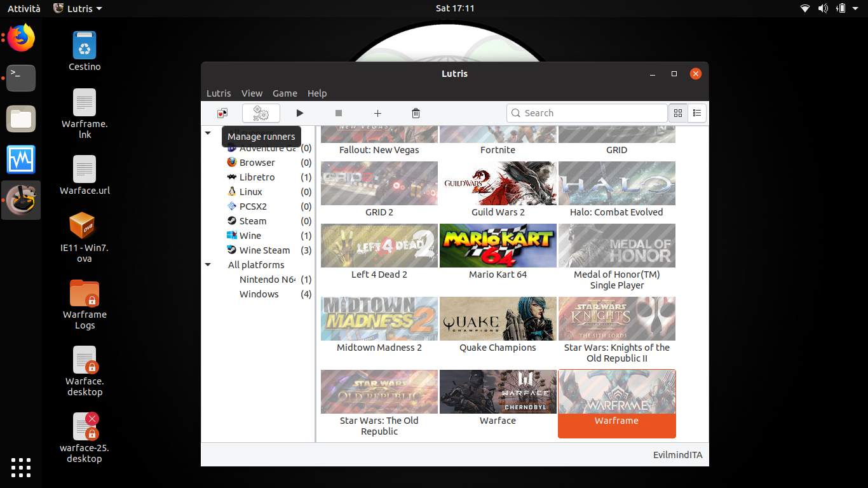Select the PCSX2 runner in the sidebar
The image size is (868, 488).
(x=253, y=206)
